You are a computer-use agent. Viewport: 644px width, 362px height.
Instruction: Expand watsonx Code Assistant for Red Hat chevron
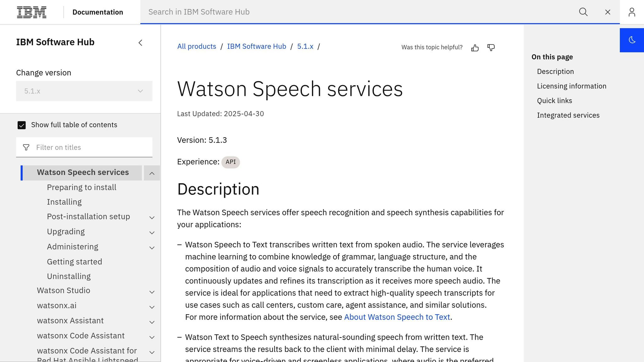pos(152,352)
